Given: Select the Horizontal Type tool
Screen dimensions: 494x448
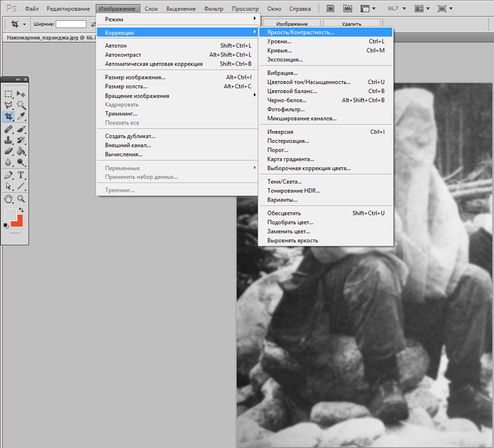Looking at the screenshot, I should coord(21,175).
